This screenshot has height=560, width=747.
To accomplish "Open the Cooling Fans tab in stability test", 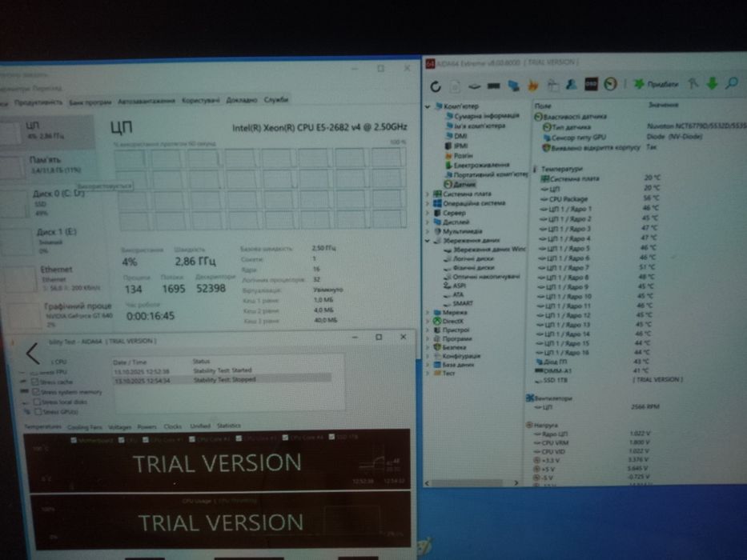I will click(x=84, y=427).
